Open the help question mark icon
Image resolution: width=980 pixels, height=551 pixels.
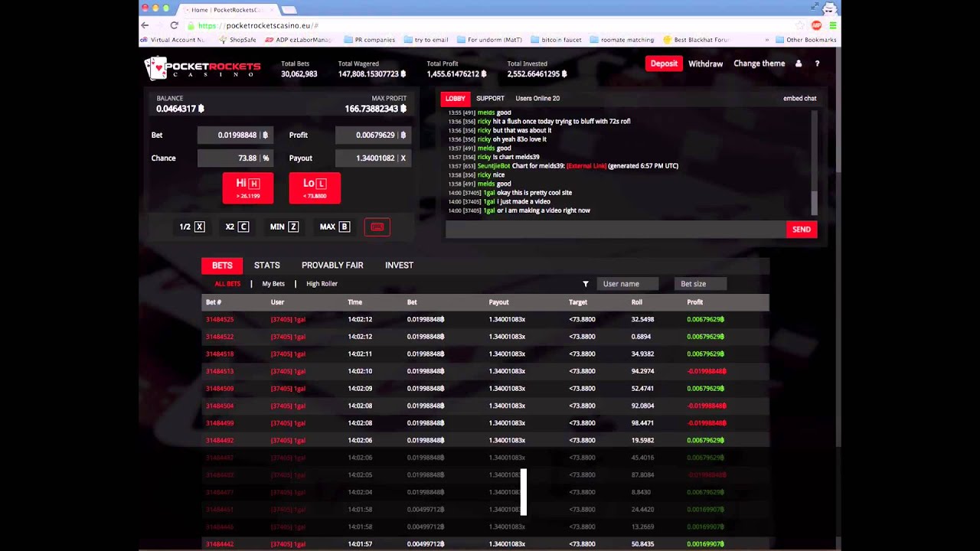click(x=817, y=64)
